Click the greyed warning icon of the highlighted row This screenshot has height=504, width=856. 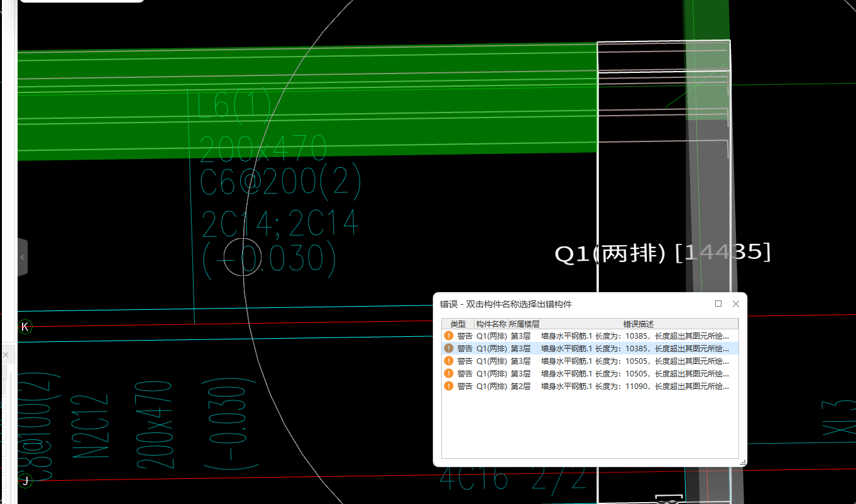pos(449,348)
